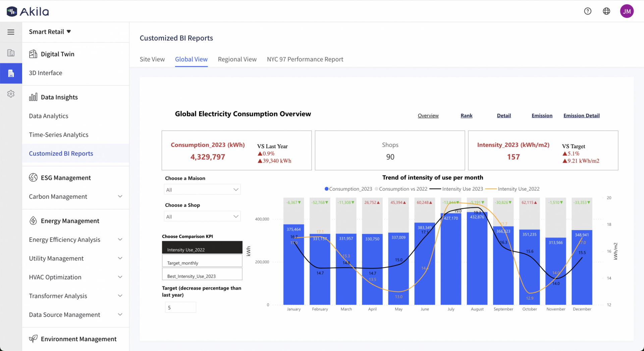Image resolution: width=644 pixels, height=351 pixels.
Task: Select the highlighted building icon in rail
Action: coord(11,73)
